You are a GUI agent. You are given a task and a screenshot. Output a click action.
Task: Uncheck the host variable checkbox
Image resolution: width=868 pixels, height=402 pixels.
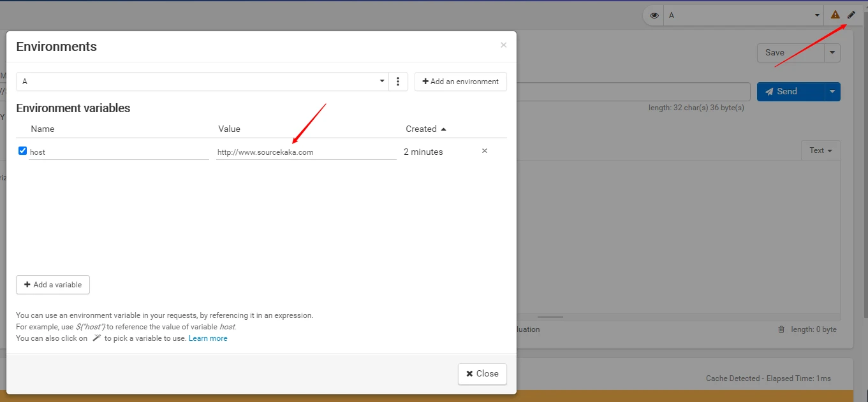(23, 151)
